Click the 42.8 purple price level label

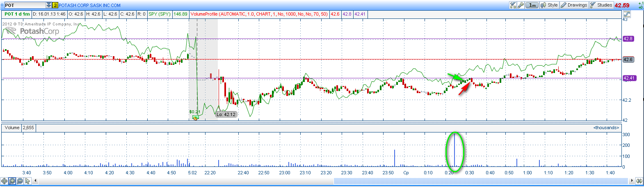click(628, 39)
